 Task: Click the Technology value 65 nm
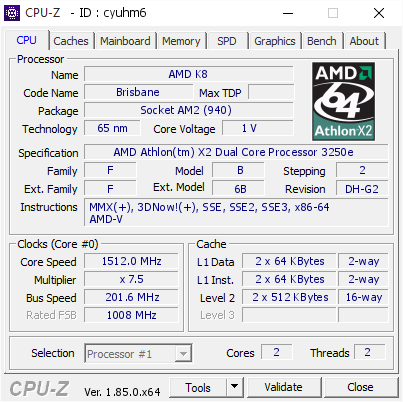112,128
